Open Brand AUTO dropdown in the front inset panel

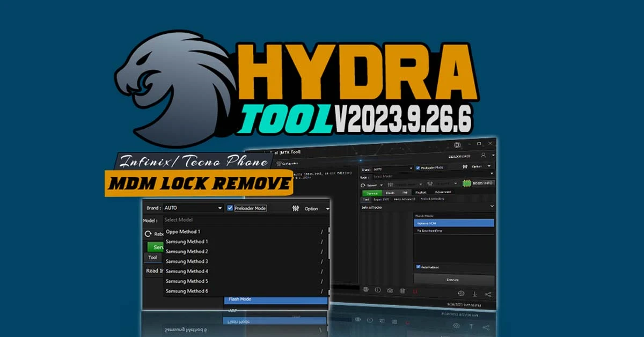(193, 208)
